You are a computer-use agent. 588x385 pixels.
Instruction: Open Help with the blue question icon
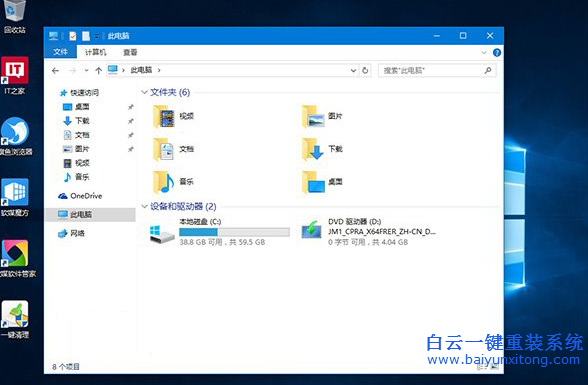497,53
